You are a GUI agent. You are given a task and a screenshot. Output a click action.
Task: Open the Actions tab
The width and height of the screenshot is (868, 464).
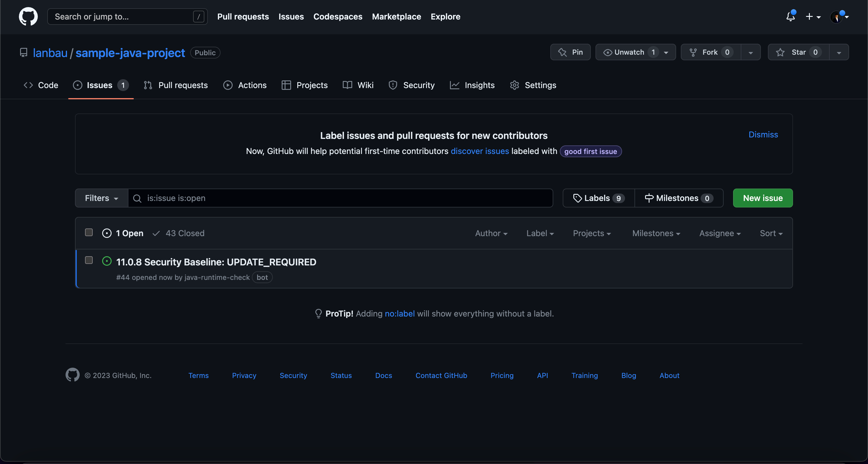point(245,85)
